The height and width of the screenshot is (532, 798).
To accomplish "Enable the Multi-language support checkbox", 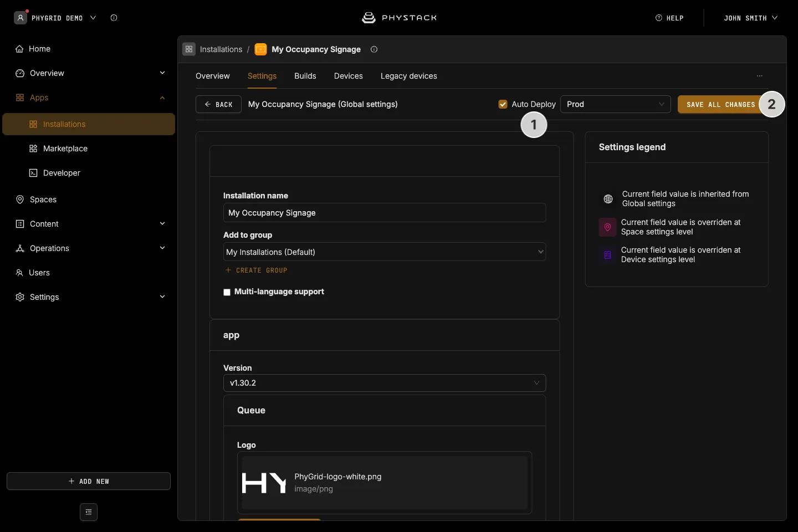I will 227,292.
